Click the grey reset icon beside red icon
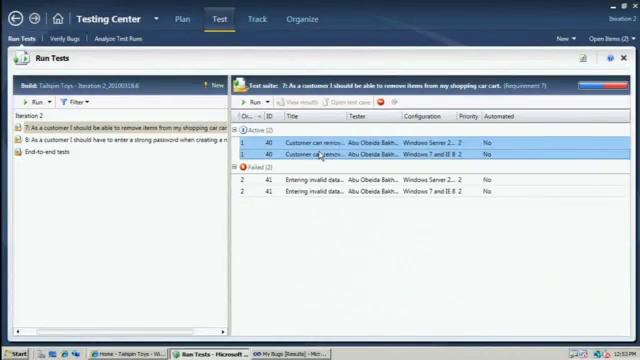This screenshot has width=640, height=360. tap(394, 102)
